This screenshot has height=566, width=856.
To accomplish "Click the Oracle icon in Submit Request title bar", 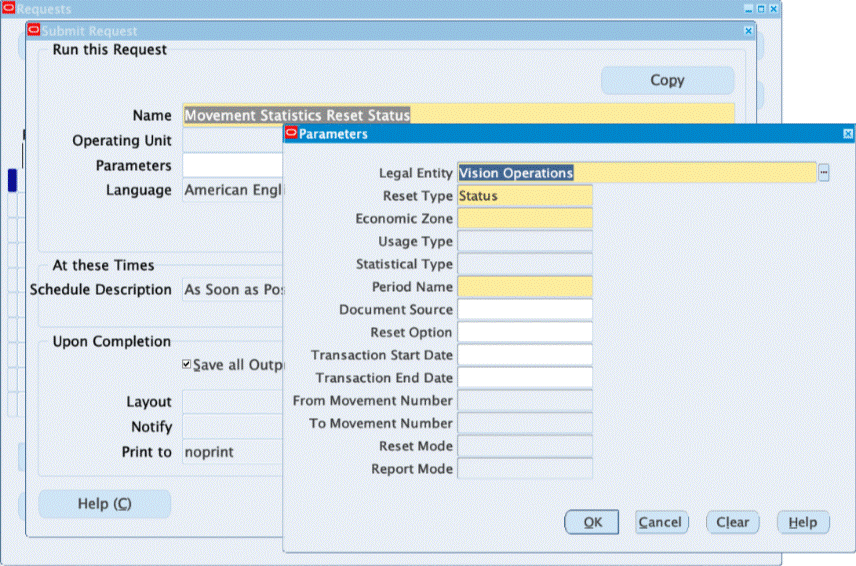I will (34, 30).
